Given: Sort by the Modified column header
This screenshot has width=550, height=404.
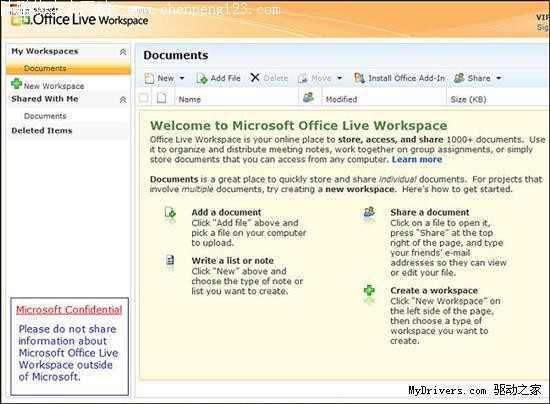Looking at the screenshot, I should 341,100.
